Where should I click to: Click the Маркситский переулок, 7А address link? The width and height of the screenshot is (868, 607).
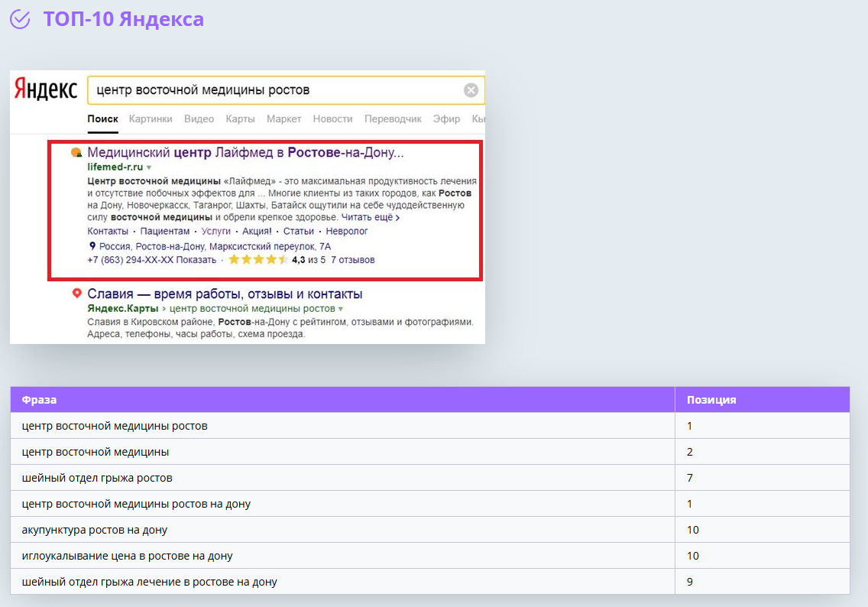[215, 246]
